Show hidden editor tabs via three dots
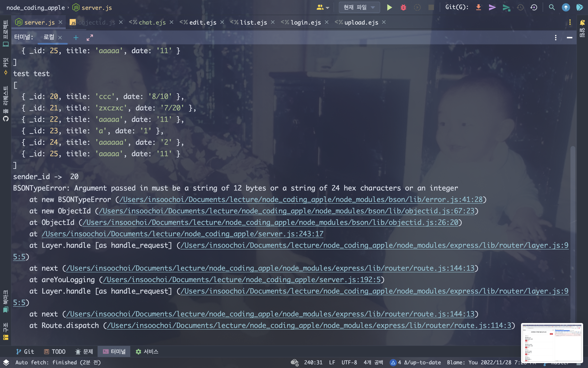This screenshot has height=368, width=588. [570, 22]
